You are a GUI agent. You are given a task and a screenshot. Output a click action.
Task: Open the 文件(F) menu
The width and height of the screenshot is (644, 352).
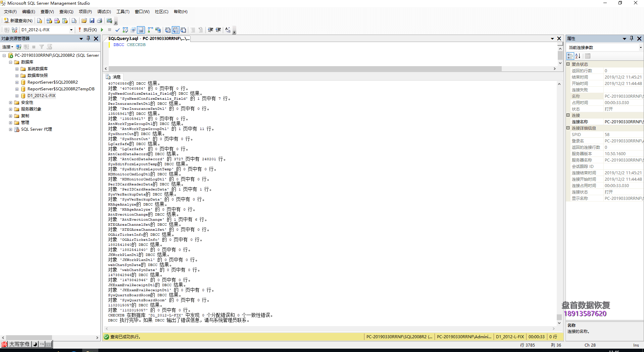(10, 12)
